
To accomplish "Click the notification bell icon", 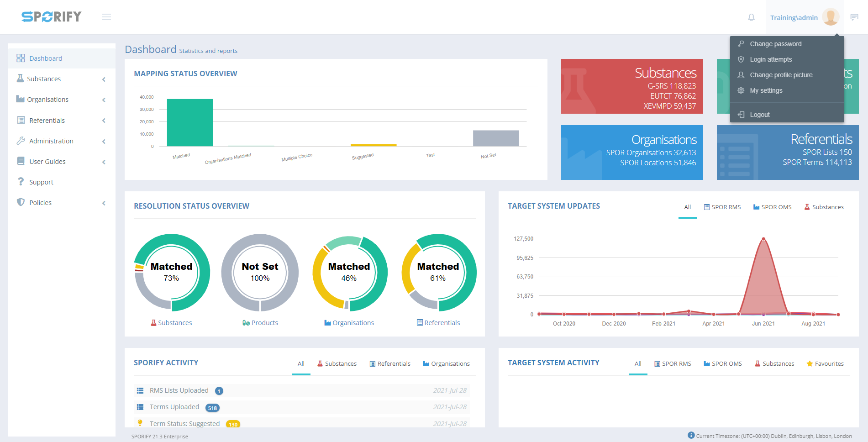I will click(x=751, y=17).
